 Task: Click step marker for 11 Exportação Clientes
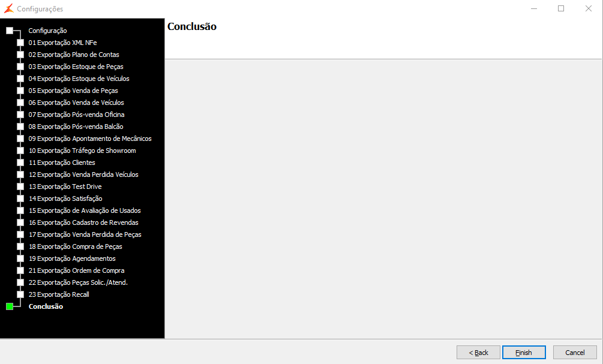20,163
